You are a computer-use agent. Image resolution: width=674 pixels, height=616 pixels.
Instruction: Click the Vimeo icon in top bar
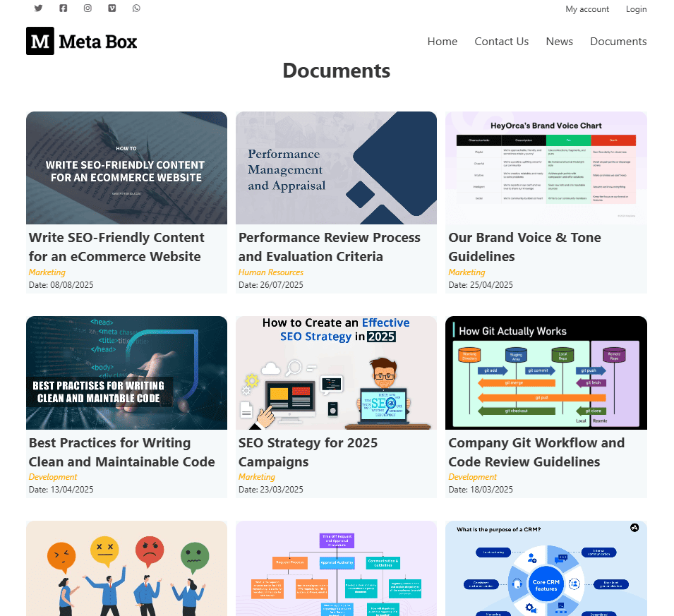[112, 8]
